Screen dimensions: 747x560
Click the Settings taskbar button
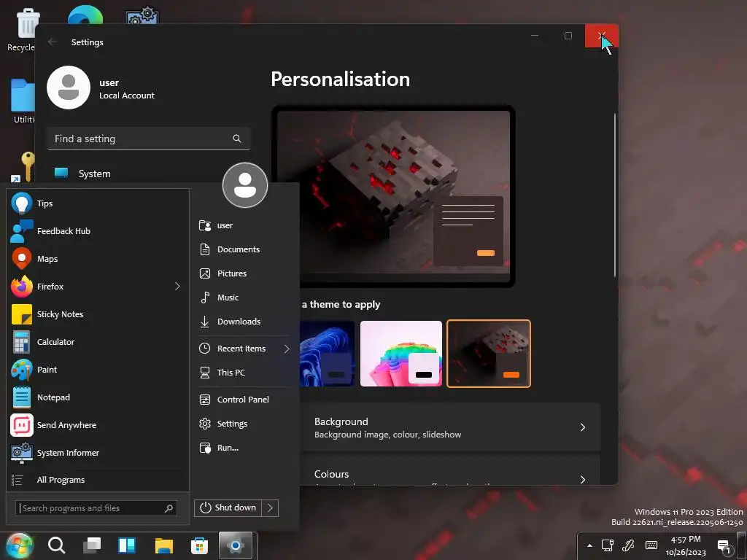coord(236,545)
